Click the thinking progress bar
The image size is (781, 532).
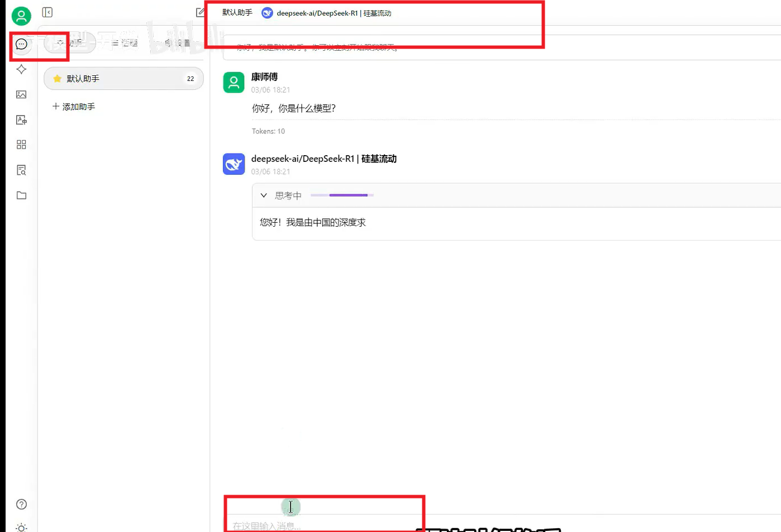click(x=342, y=195)
